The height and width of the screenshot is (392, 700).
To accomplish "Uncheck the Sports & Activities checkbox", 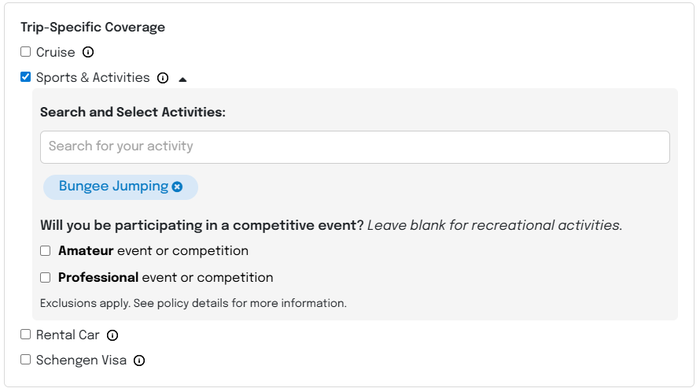I will [x=25, y=77].
